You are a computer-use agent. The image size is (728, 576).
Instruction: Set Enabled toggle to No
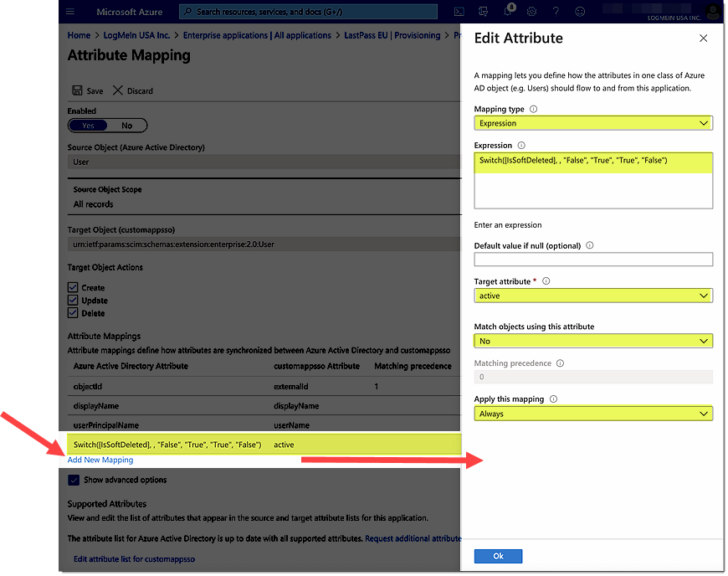tap(126, 126)
